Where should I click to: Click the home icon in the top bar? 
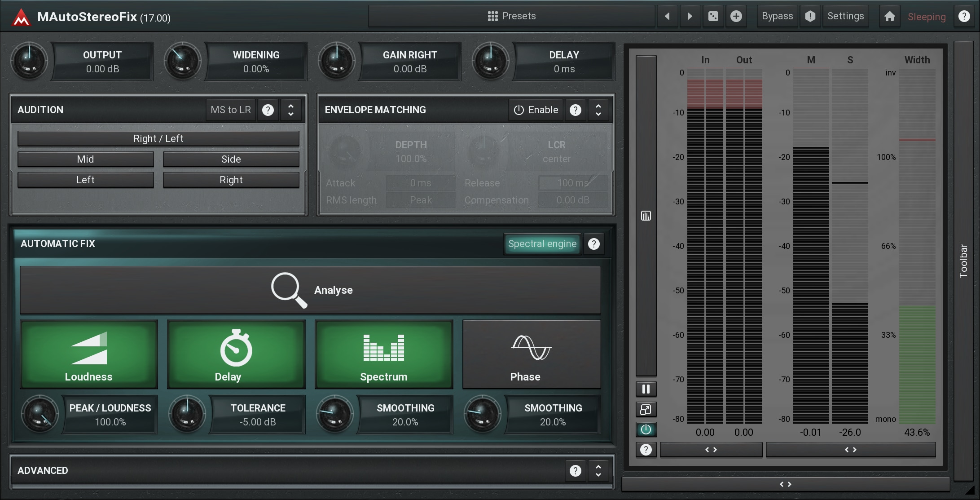(889, 17)
